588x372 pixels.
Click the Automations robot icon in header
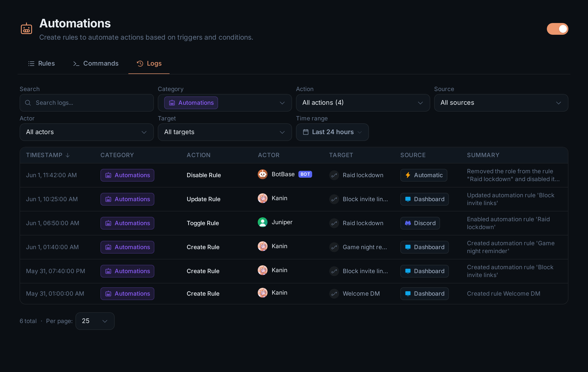(26, 29)
